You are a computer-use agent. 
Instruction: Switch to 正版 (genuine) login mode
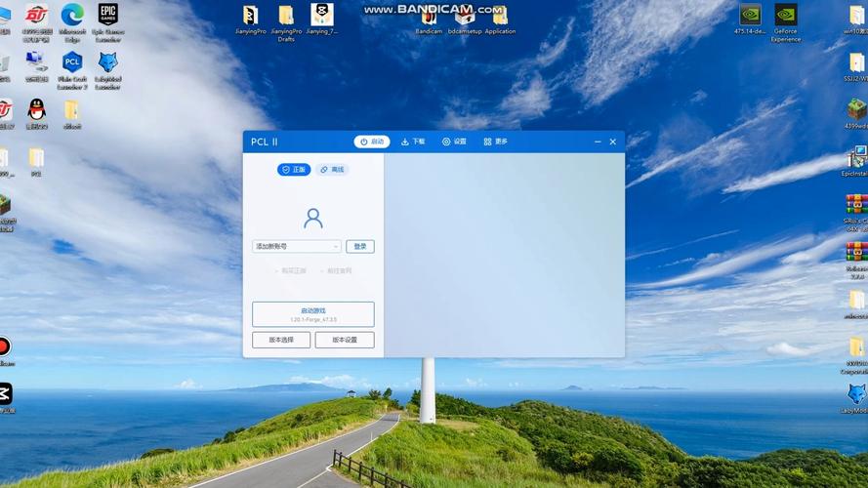click(x=294, y=170)
